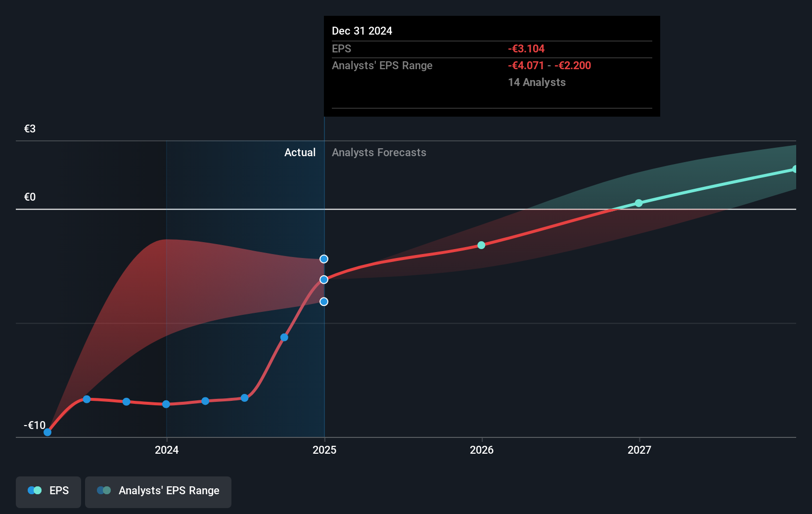Click the 2026 x-axis label
This screenshot has height=514, width=812.
[x=482, y=450]
